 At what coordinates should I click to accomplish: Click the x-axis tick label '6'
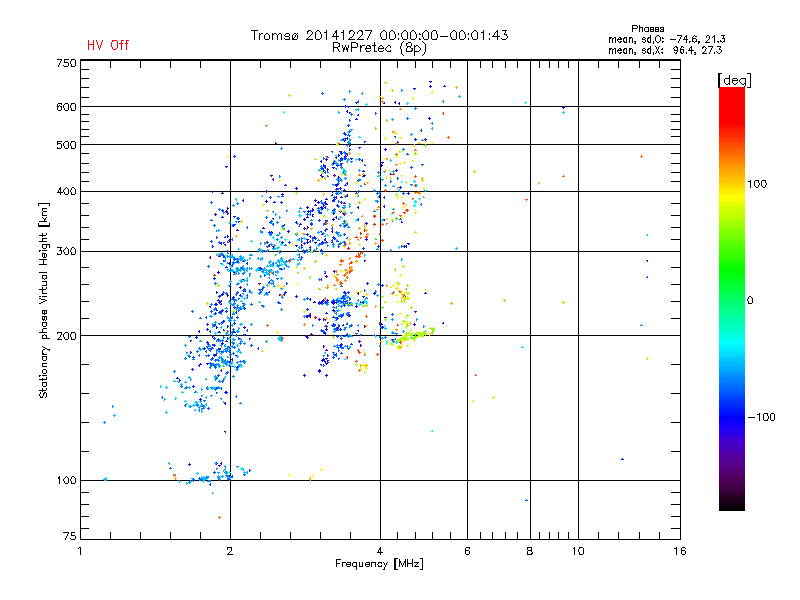click(x=467, y=551)
